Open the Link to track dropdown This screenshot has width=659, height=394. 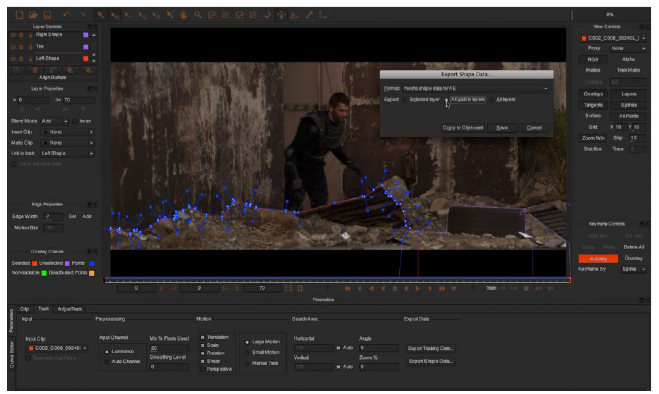[x=67, y=153]
